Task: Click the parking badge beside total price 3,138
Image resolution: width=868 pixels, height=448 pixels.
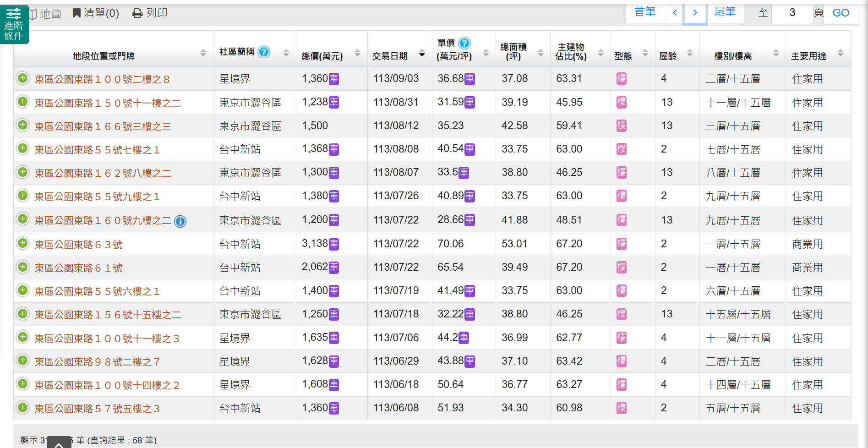Action: pyautogui.click(x=334, y=244)
